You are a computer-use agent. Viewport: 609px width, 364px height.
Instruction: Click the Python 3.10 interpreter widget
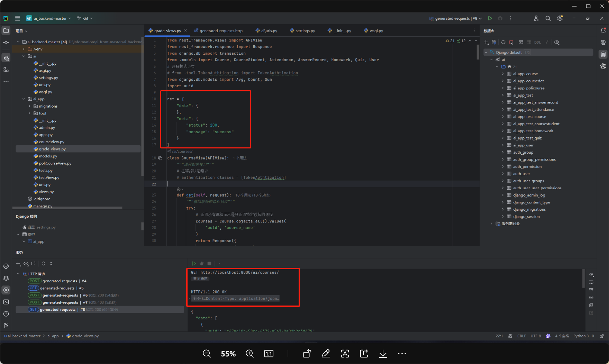tap(584, 336)
